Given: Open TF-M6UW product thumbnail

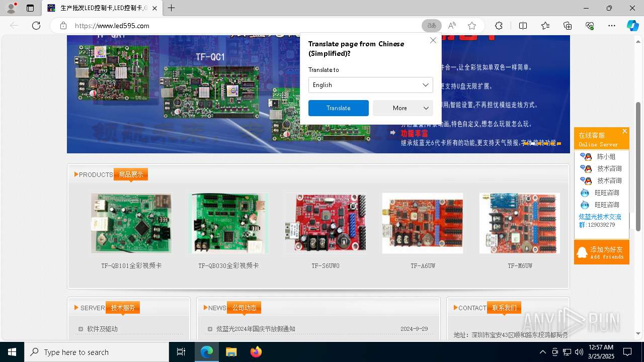Looking at the screenshot, I should (520, 223).
